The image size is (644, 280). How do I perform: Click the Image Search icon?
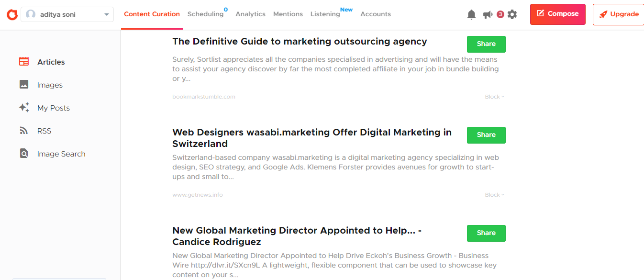(x=24, y=154)
